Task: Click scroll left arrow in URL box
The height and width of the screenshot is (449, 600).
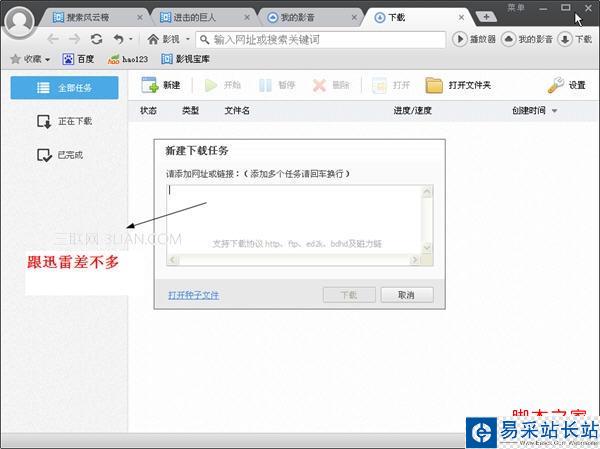Action: 173,260
